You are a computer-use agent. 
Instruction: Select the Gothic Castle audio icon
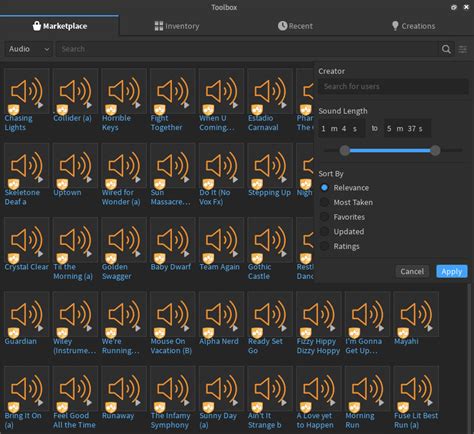point(270,239)
